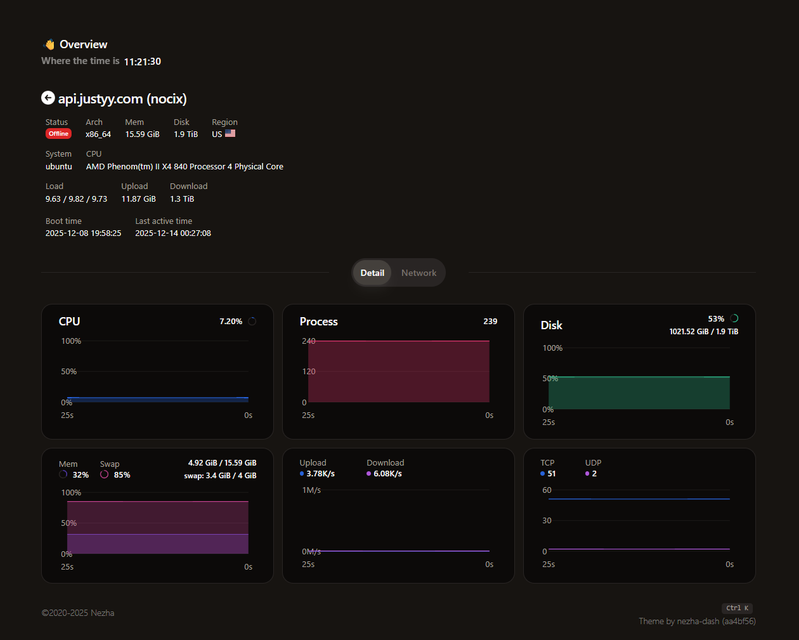Click the purple Download legend dot
Image resolution: width=799 pixels, height=640 pixels.
pyautogui.click(x=369, y=474)
